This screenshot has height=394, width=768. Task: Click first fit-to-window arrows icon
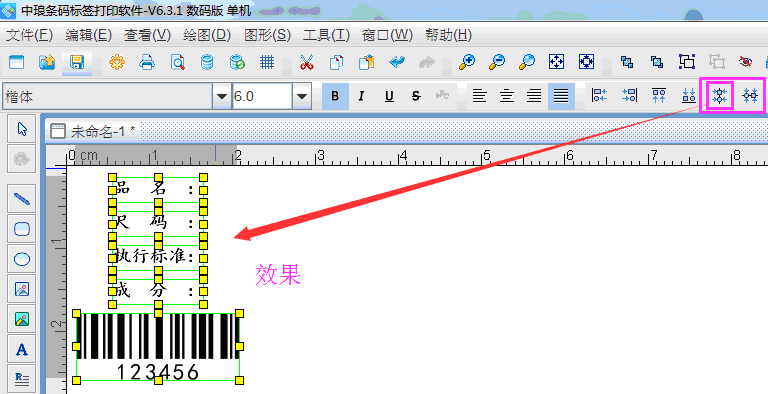point(556,62)
